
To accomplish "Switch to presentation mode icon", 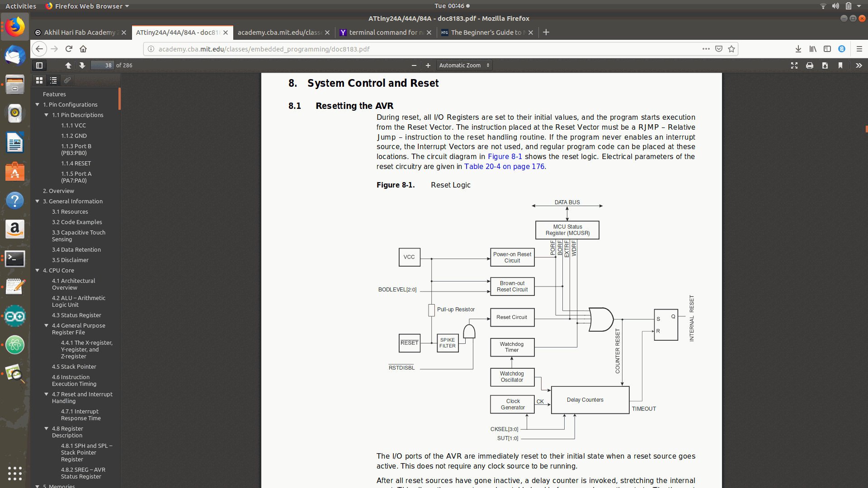I will 794,66.
